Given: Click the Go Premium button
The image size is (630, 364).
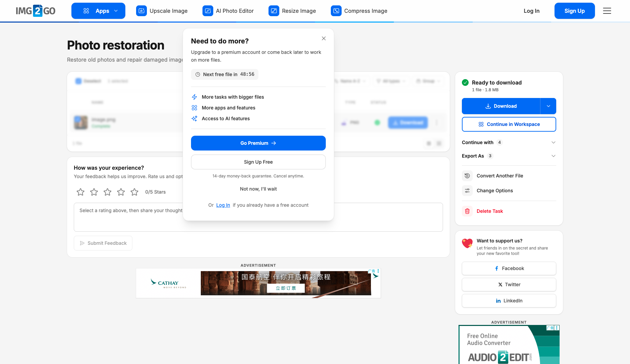Looking at the screenshot, I should click(258, 143).
